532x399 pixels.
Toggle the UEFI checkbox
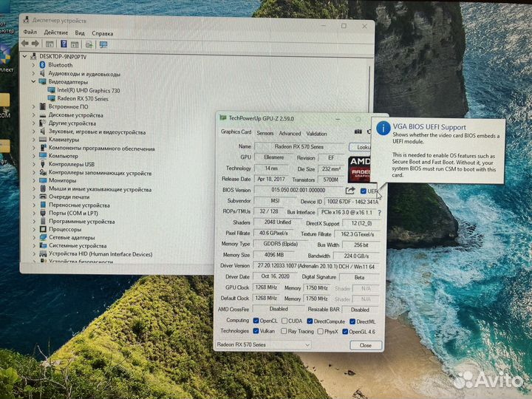point(364,191)
